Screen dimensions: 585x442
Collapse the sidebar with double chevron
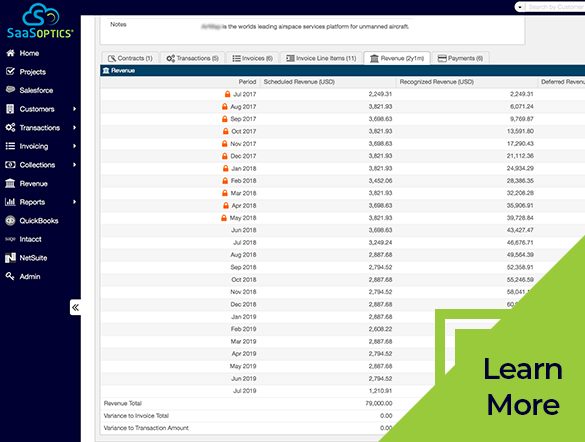coord(75,307)
